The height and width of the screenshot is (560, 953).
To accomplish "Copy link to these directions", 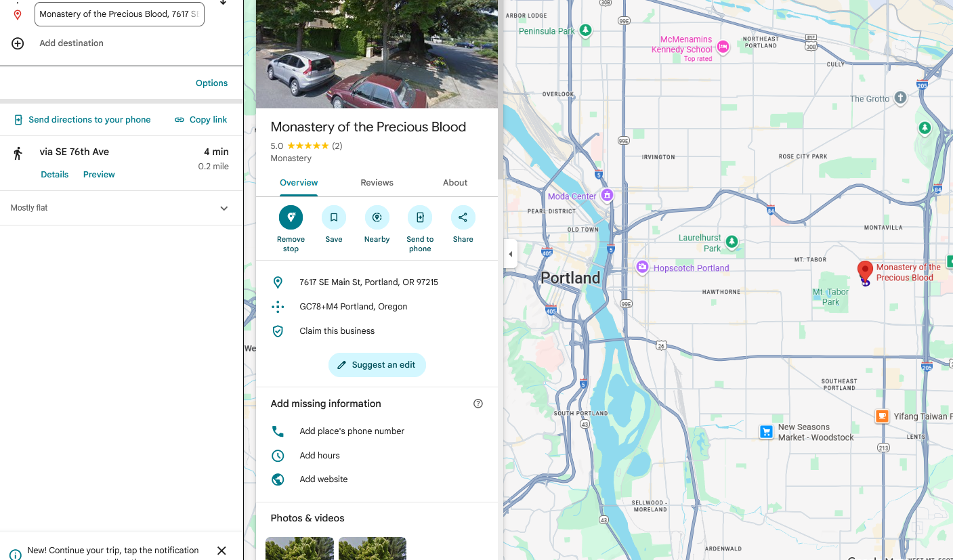I will coord(201,120).
